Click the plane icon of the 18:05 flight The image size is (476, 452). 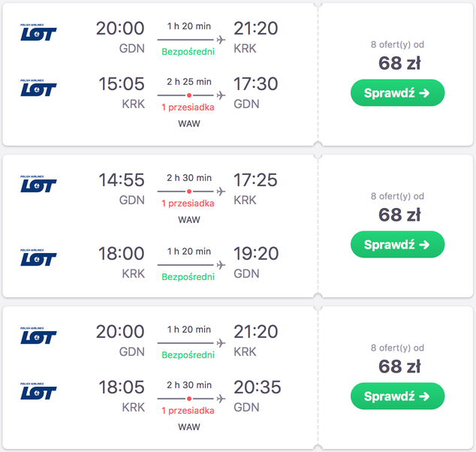point(221,399)
